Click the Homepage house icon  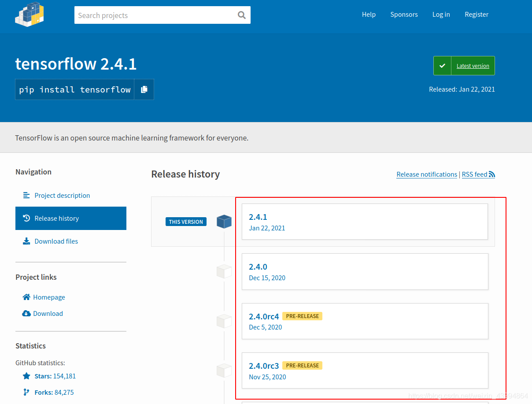[26, 297]
